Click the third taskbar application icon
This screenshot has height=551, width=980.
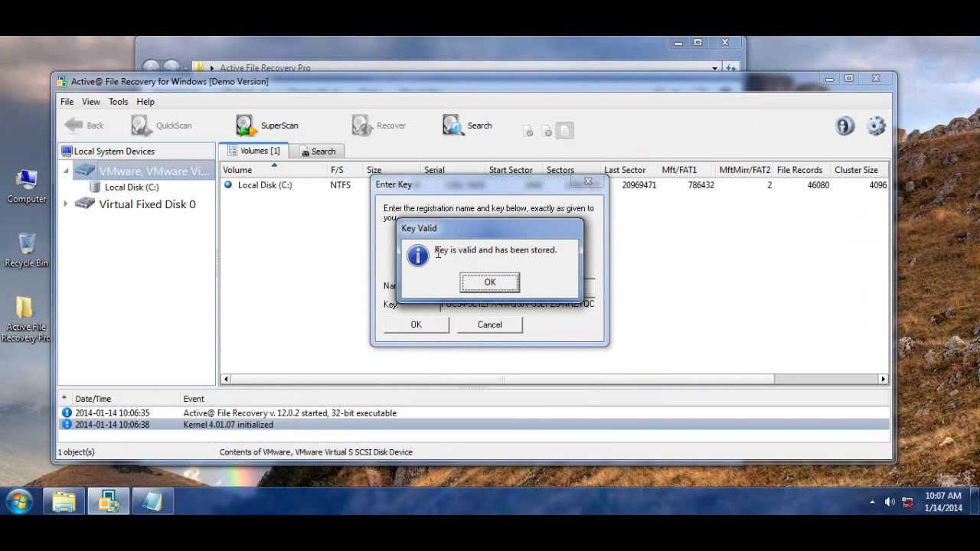pyautogui.click(x=152, y=502)
